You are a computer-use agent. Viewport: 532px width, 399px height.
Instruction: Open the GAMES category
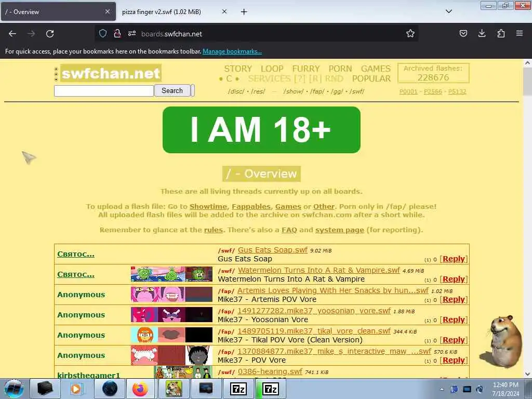tap(376, 69)
